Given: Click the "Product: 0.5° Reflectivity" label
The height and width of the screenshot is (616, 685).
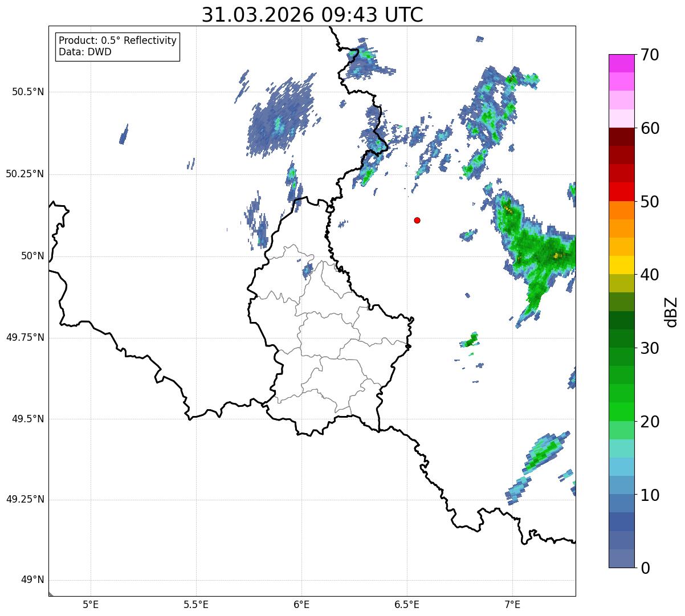Looking at the screenshot, I should [x=118, y=41].
